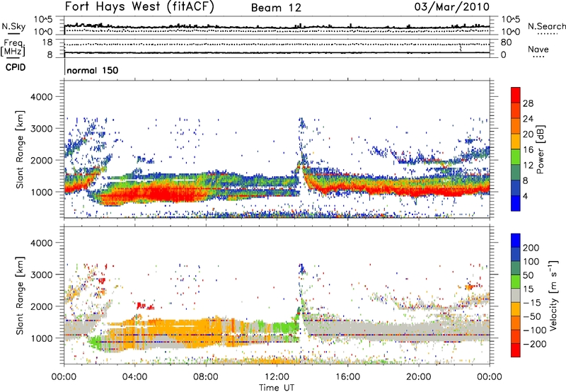
Task: Click the red bottom Velocity color bar segment
Action: (x=516, y=350)
